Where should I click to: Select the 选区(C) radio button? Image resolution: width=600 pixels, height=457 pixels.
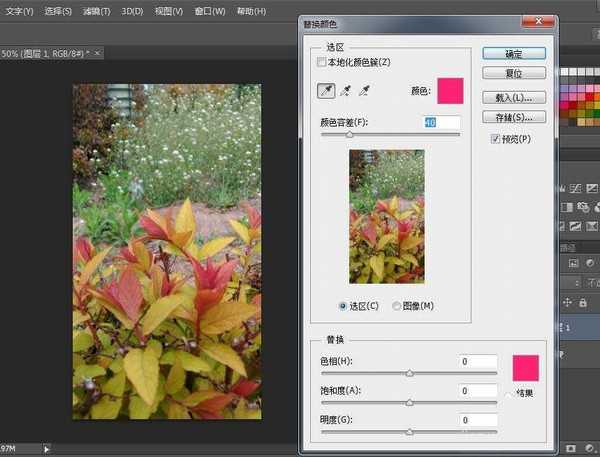coord(343,306)
